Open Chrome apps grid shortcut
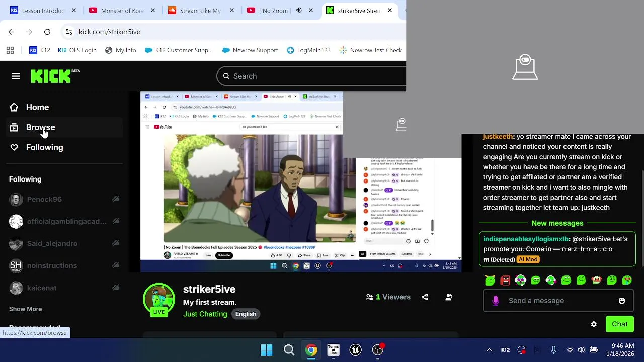644x362 pixels. click(x=10, y=50)
